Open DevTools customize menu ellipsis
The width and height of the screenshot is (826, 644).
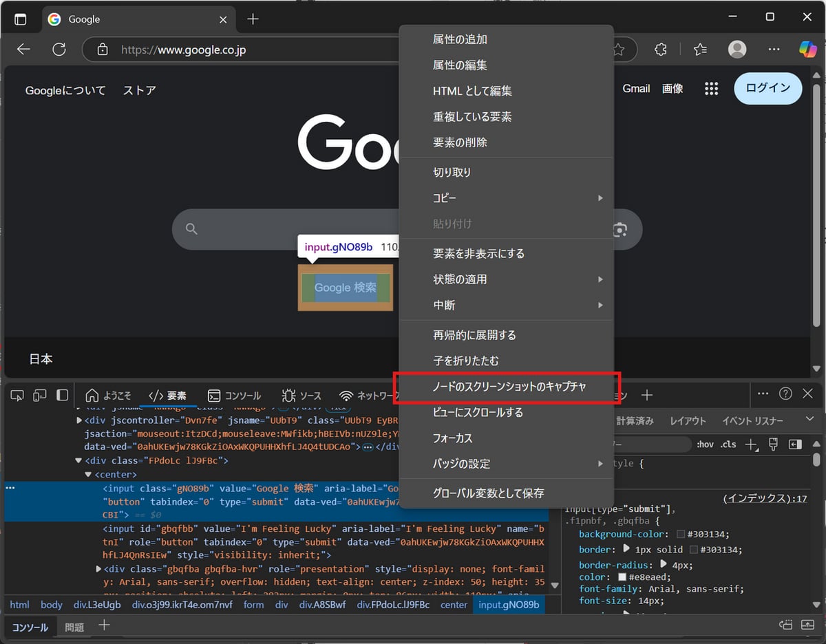[x=763, y=394]
